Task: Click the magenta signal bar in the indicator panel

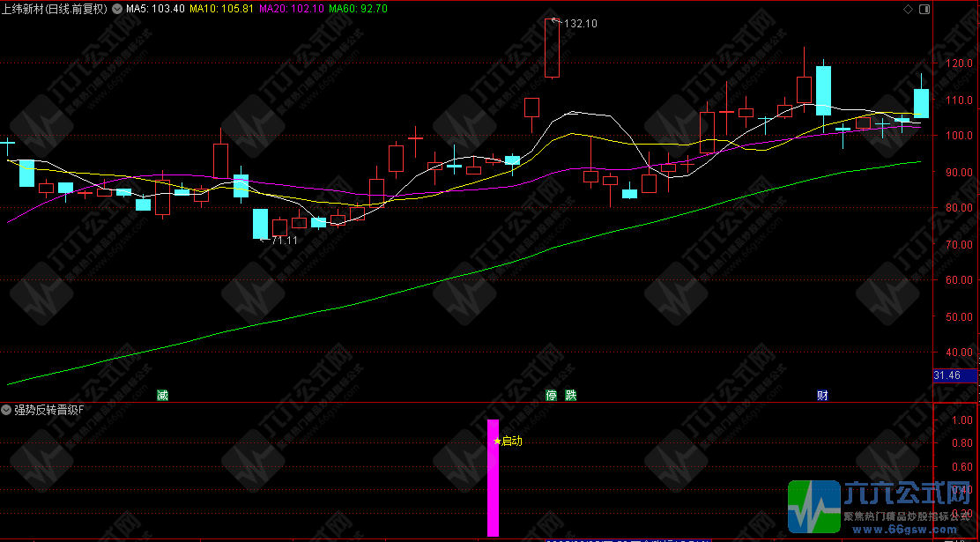Action: [x=493, y=485]
